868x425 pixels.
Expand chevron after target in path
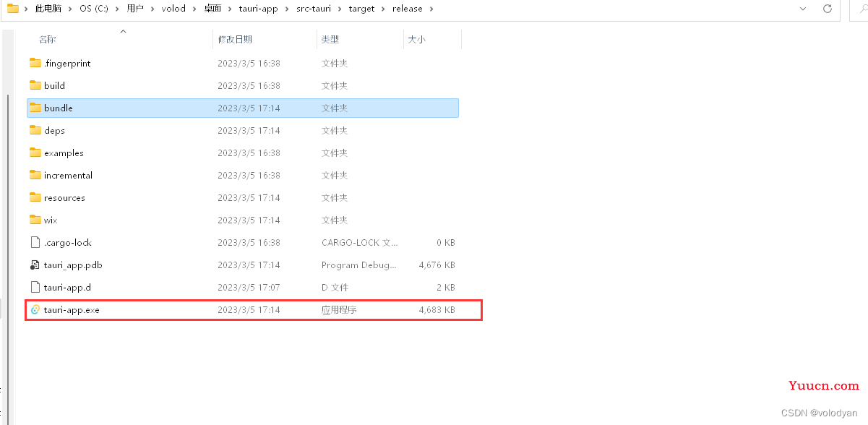pyautogui.click(x=384, y=9)
